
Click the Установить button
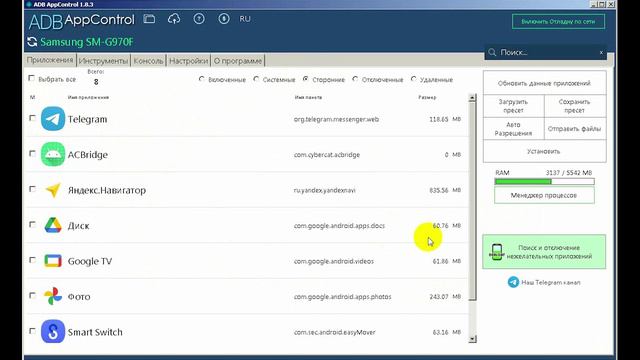pyautogui.click(x=544, y=151)
